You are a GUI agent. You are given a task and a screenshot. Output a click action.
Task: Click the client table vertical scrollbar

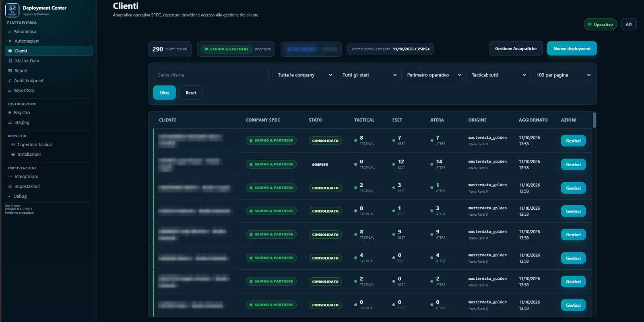594,120
